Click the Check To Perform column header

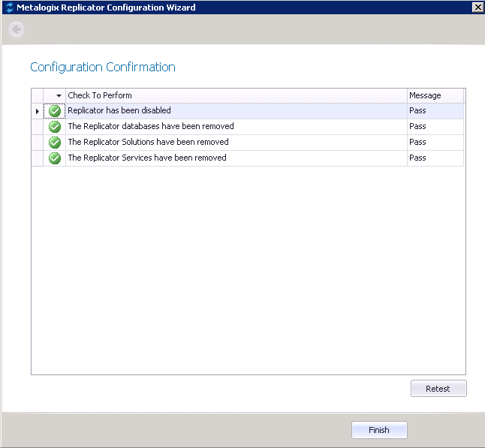coord(236,95)
